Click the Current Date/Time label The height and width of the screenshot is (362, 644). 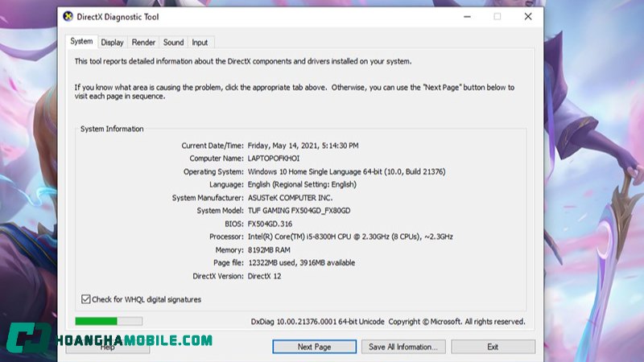point(213,146)
